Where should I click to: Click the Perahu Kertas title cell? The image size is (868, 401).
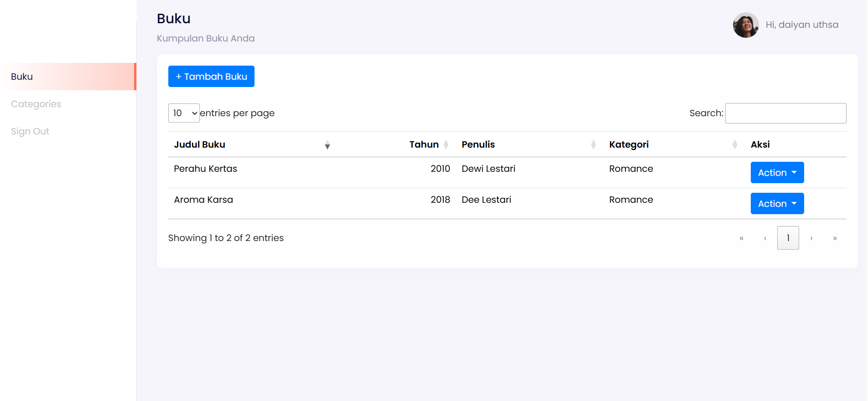click(x=205, y=169)
